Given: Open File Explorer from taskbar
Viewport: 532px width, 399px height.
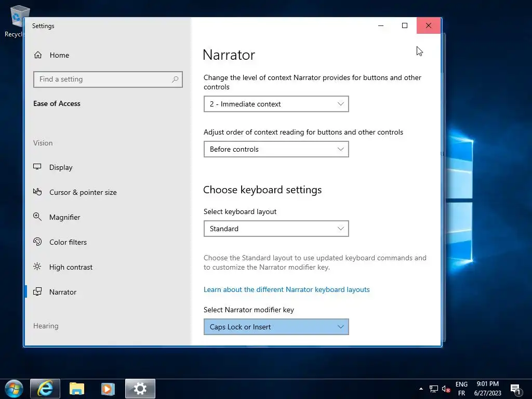Looking at the screenshot, I should [x=77, y=389].
